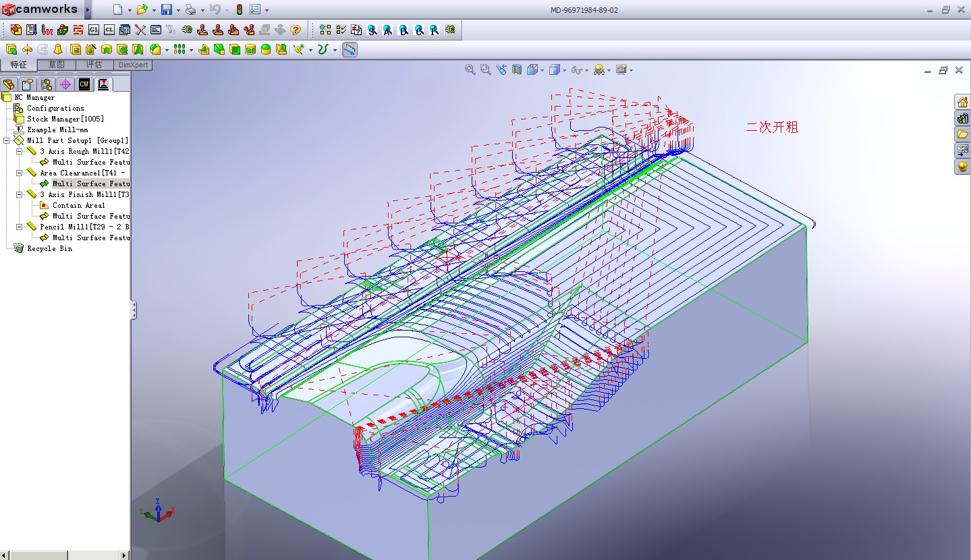This screenshot has height=560, width=971.
Task: Click the orange question mark help icon
Action: [295, 30]
